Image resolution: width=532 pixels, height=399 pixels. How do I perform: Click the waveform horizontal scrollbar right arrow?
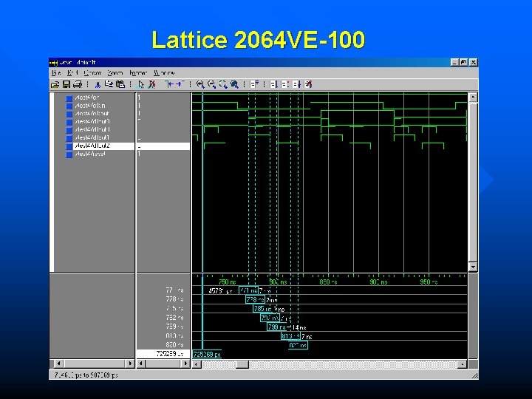click(x=462, y=364)
